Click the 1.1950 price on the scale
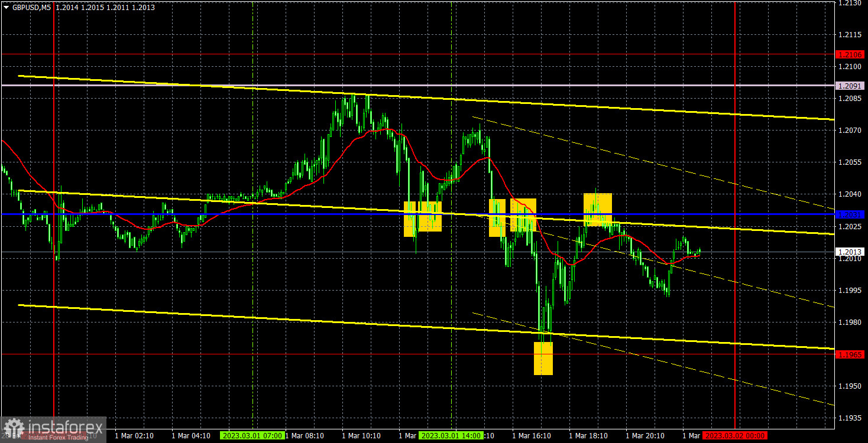Viewport: 868px width, 443px height. (850, 386)
